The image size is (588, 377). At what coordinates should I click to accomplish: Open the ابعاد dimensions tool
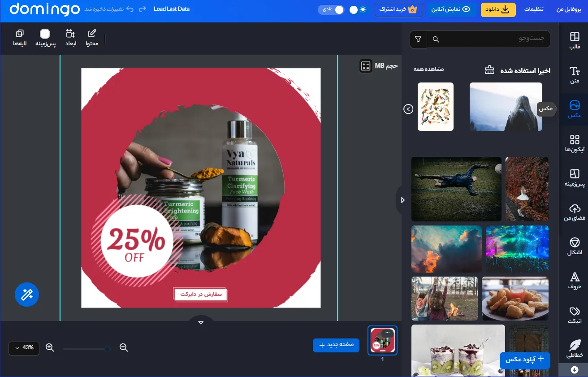(71, 38)
